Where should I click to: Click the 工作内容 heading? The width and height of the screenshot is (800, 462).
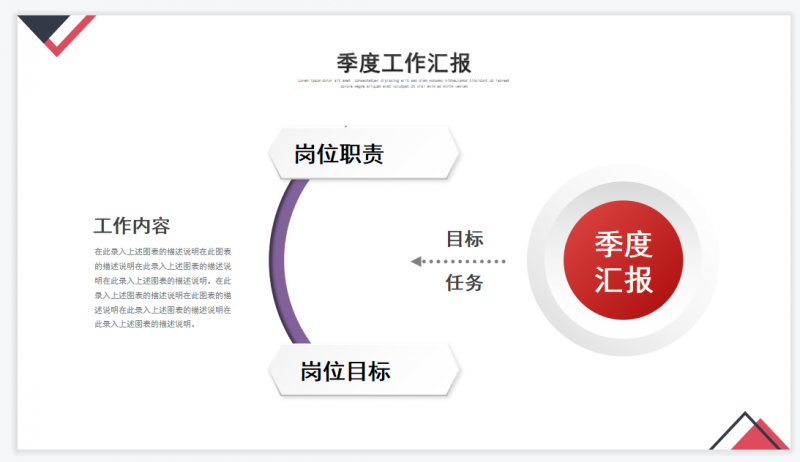[x=132, y=226]
